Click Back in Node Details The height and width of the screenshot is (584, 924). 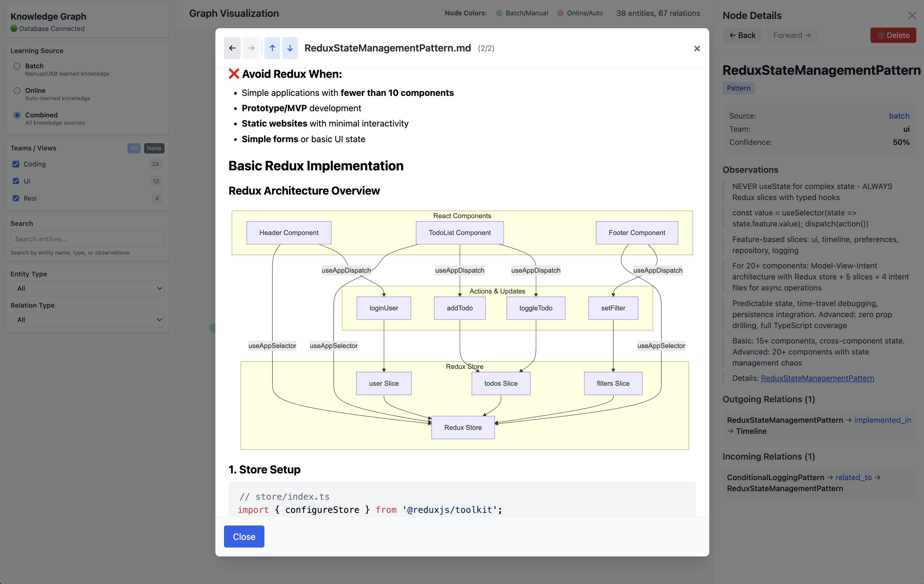[743, 35]
